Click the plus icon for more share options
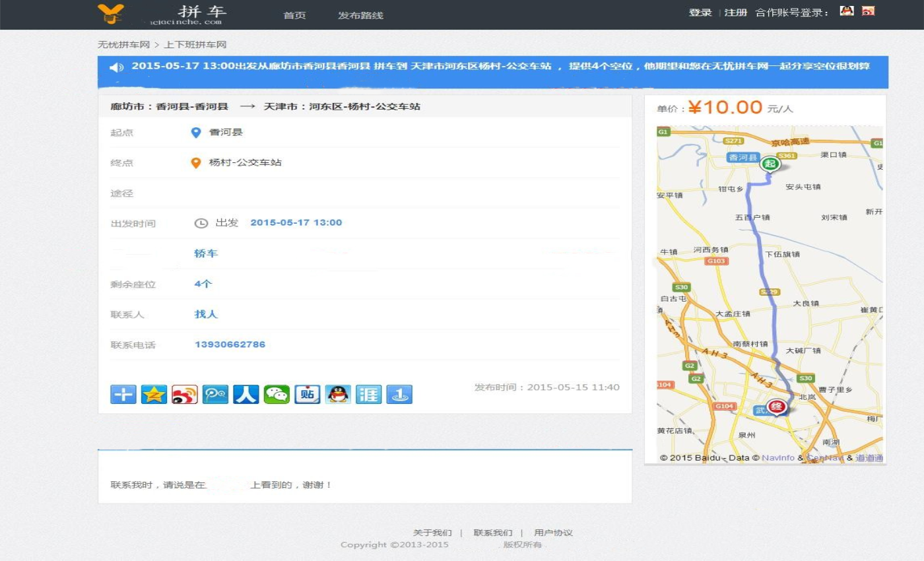 pyautogui.click(x=123, y=395)
